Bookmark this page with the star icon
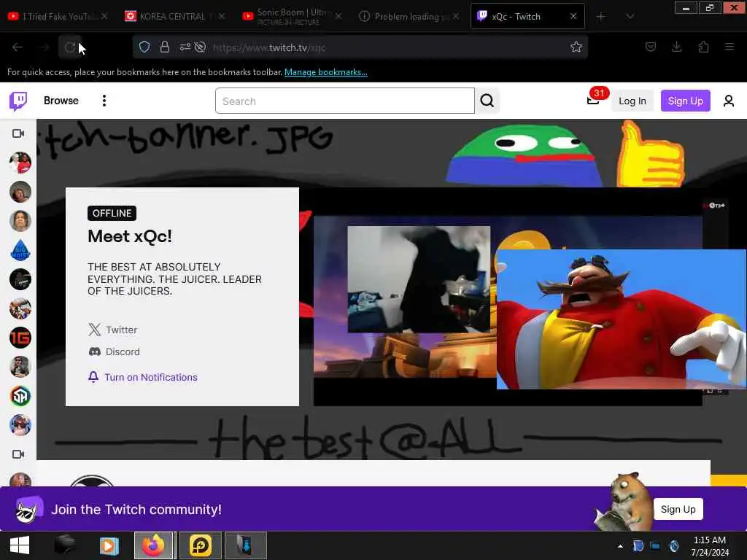Viewport: 747px width, 560px height. [576, 47]
